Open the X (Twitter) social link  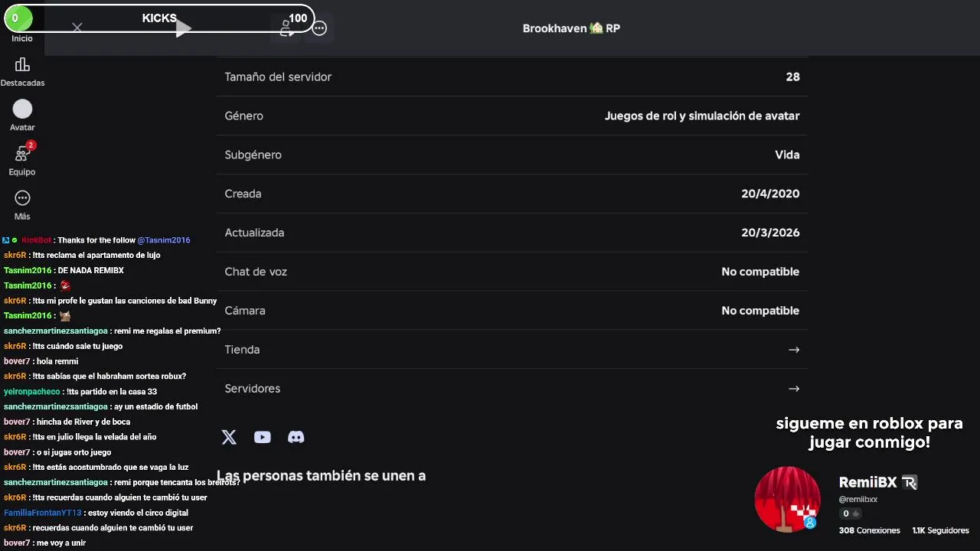pyautogui.click(x=229, y=437)
